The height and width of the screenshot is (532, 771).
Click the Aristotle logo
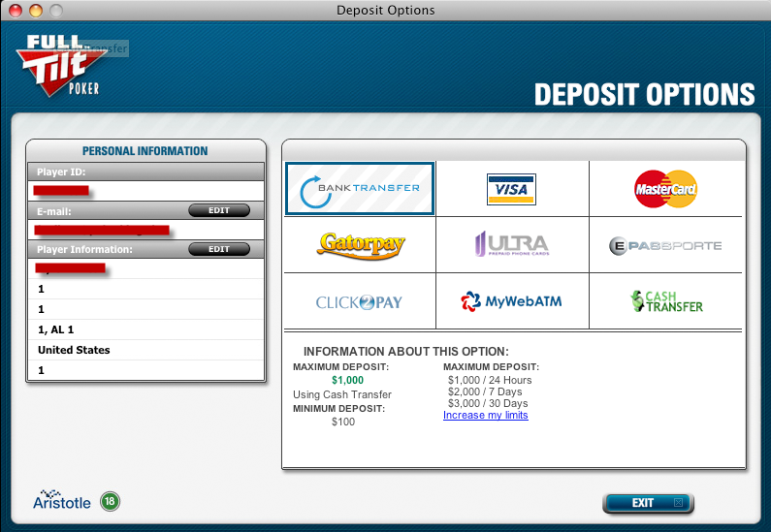[61, 501]
